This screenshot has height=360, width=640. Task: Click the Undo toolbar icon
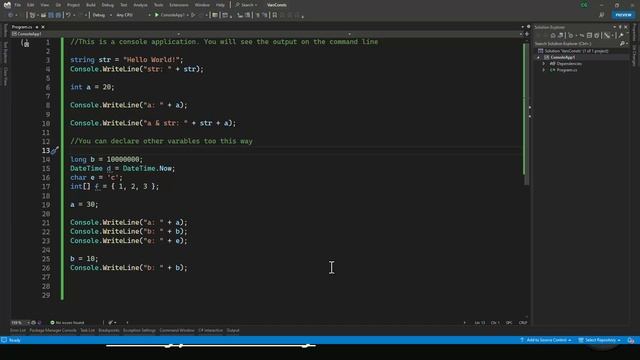pyautogui.click(x=69, y=15)
